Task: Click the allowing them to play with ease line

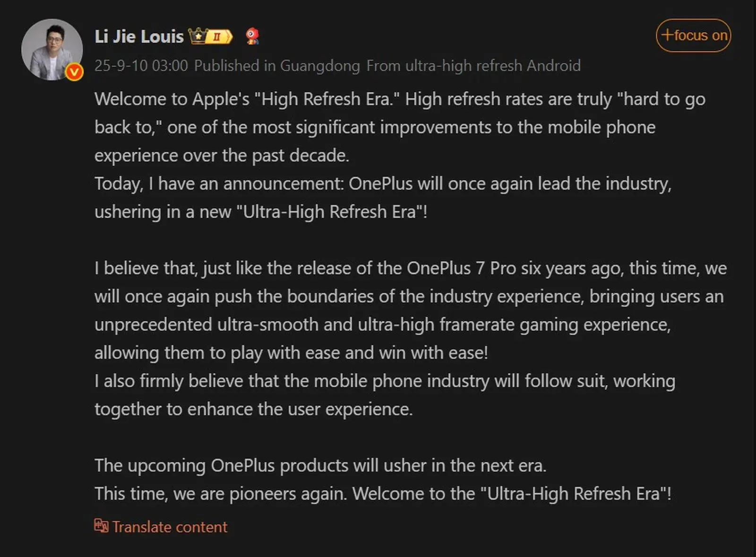Action: point(291,353)
